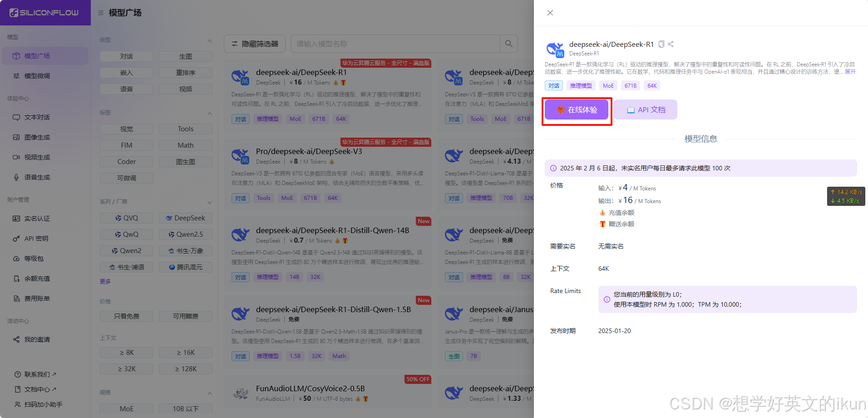Filter by DeepSeek vendor
Image resolution: width=868 pixels, height=418 pixels.
(186, 218)
